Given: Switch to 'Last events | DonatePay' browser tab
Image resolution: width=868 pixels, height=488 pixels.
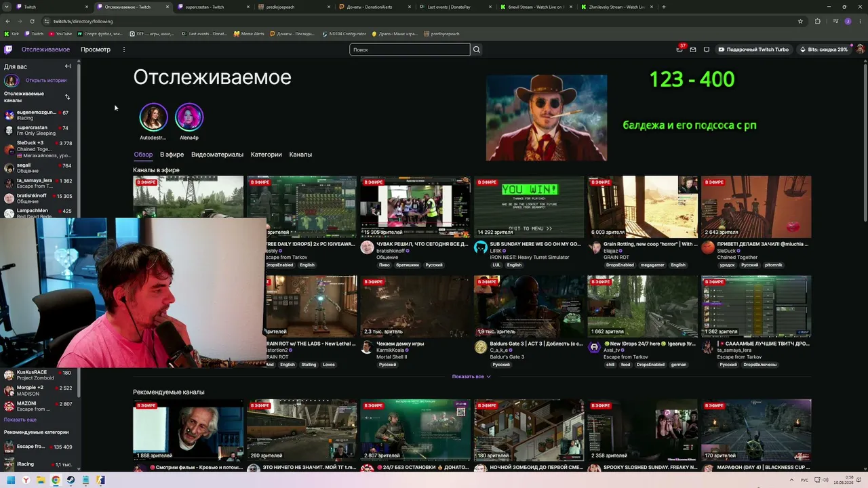Looking at the screenshot, I should 455,7.
